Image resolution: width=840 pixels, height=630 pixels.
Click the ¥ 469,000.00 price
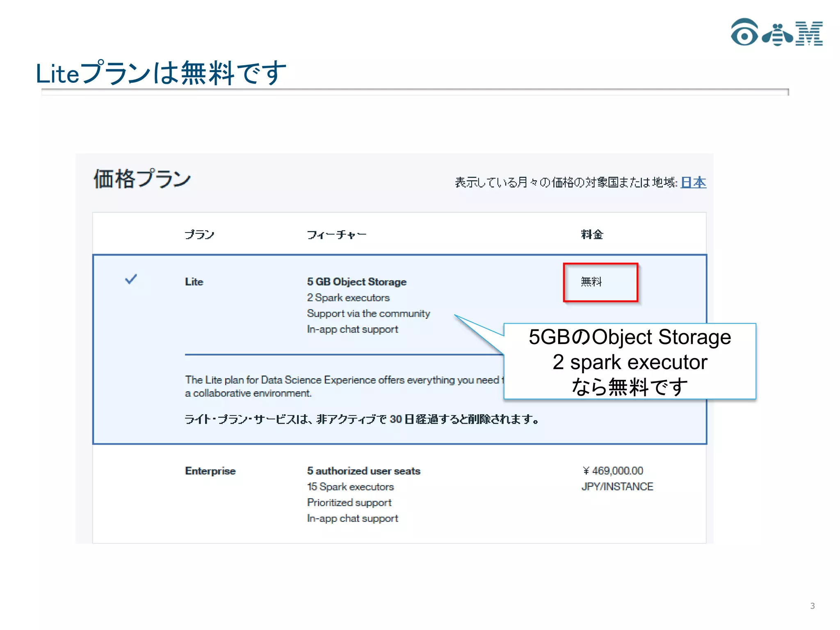click(613, 471)
